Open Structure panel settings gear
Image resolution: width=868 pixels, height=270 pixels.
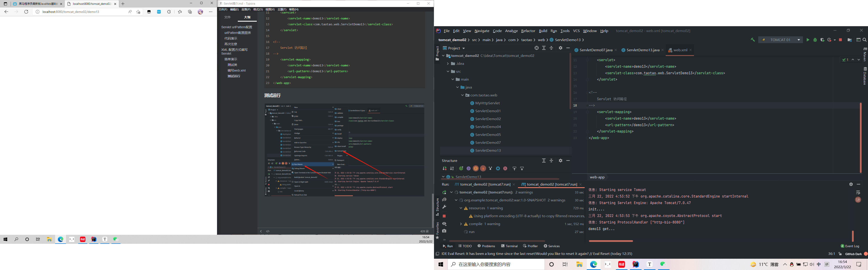[x=560, y=161]
